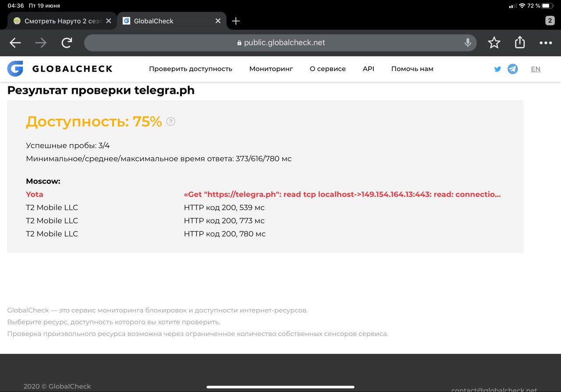The image size is (561, 392).
Task: Click the red telegra.ph error message
Action: click(x=342, y=194)
